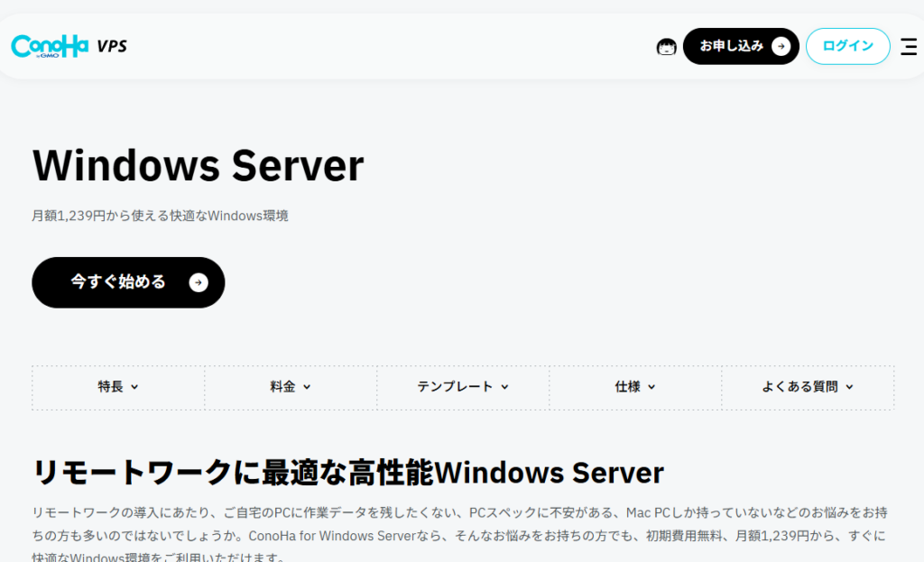Select the 料金 navigation tab
This screenshot has height=562, width=924.
pos(282,387)
